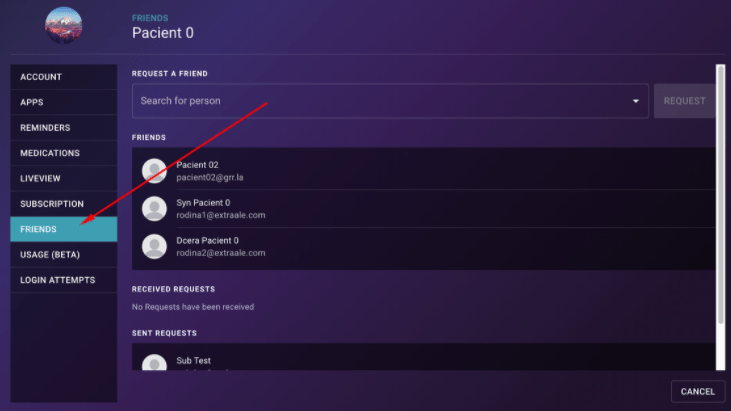The width and height of the screenshot is (731, 411).
Task: Click the mountain profile picture avatar
Action: [63, 25]
